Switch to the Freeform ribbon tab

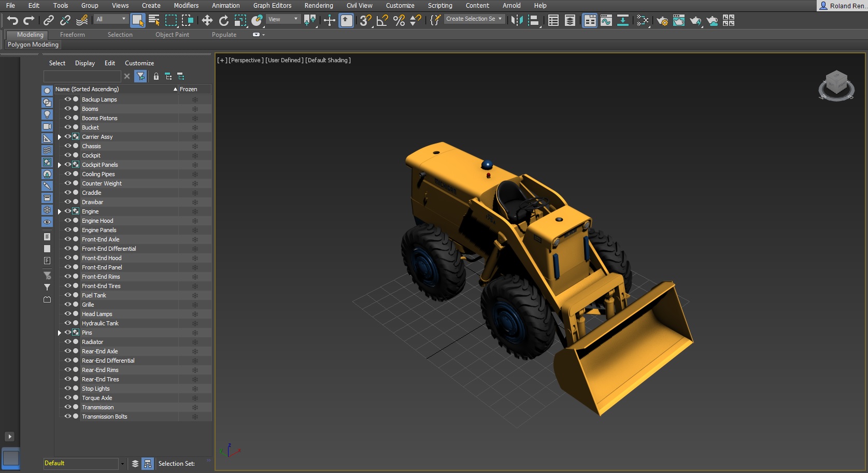pos(72,35)
